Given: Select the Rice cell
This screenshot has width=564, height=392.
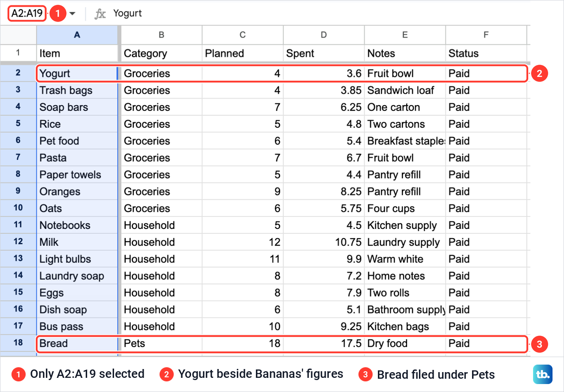Looking at the screenshot, I should pos(77,124).
